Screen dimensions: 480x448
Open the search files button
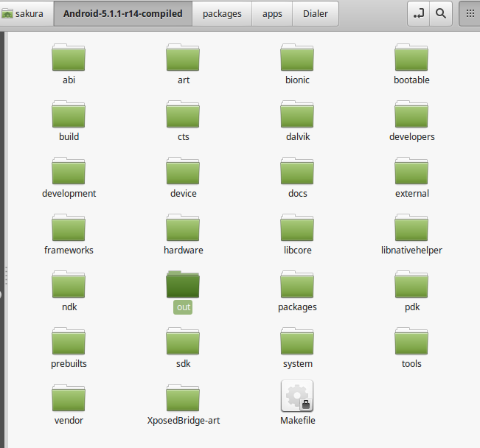click(441, 13)
